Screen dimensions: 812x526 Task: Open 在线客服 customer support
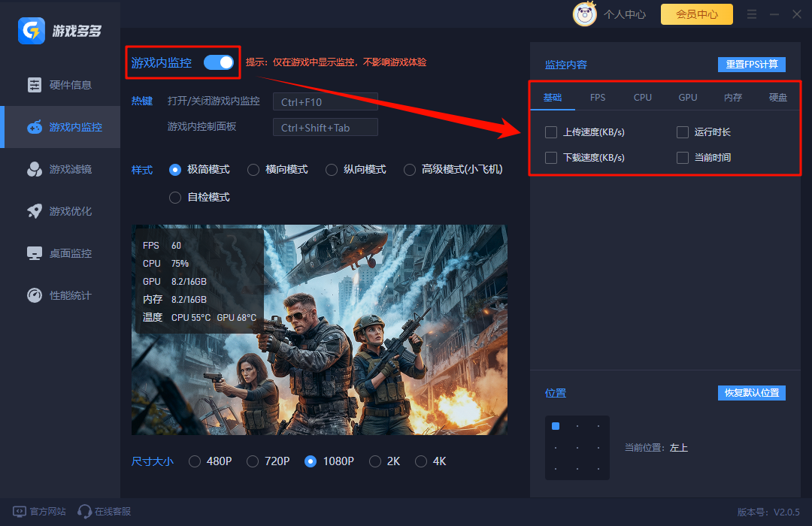pyautogui.click(x=104, y=511)
